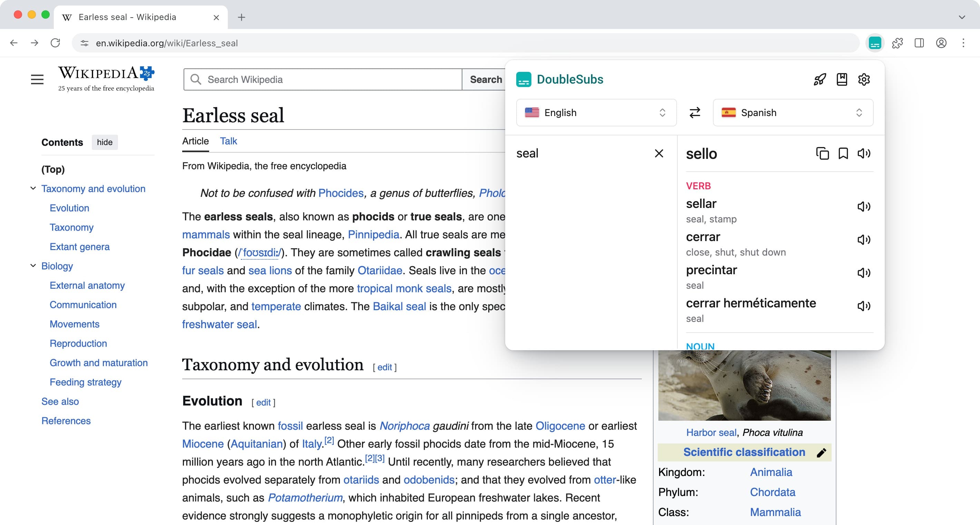Edit the Taxonomy and evolution section

point(384,367)
